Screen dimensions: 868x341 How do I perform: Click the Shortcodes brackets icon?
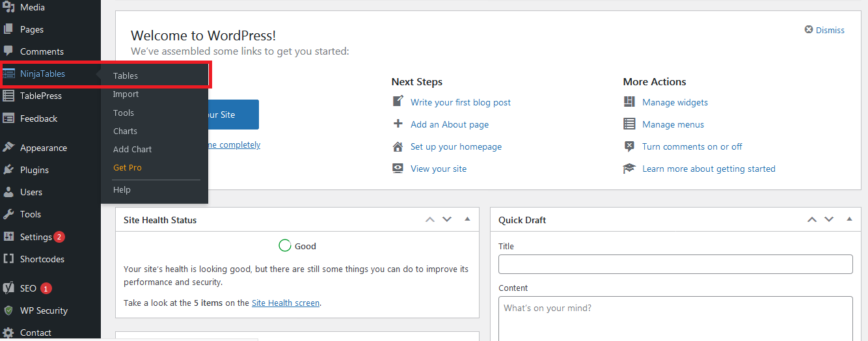point(8,259)
